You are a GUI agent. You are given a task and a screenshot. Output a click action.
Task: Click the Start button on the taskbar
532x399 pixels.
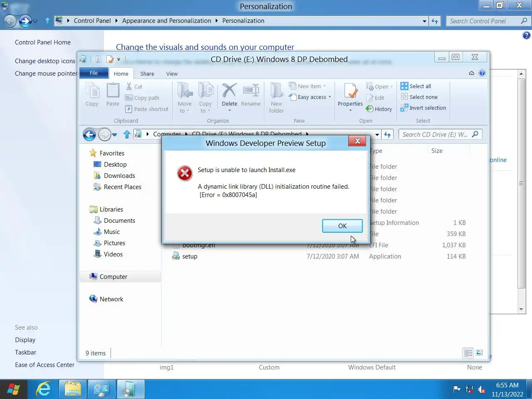13,389
